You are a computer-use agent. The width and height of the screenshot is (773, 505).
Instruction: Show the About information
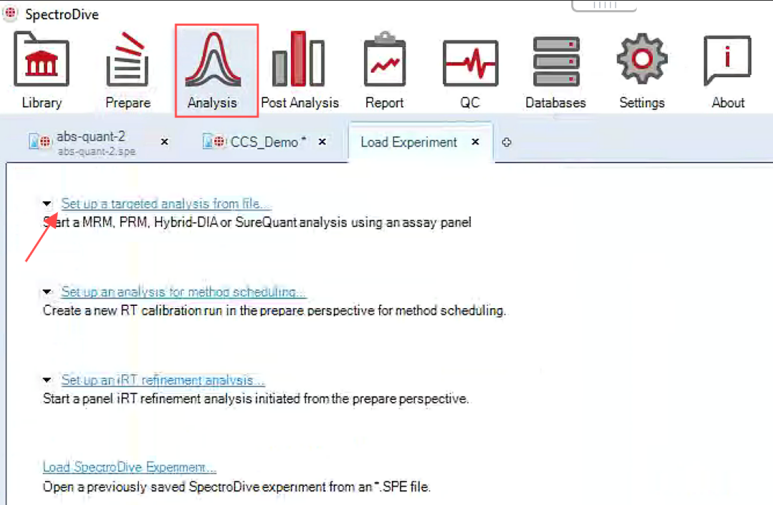point(728,70)
